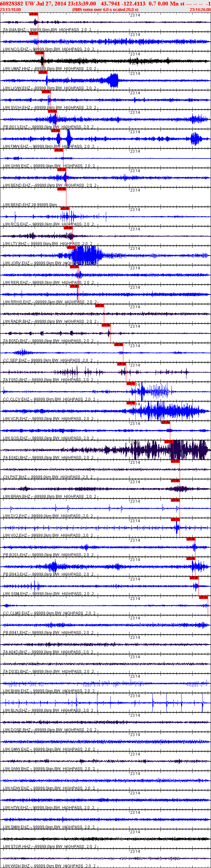
Task: Click the UW RADR BHZ station label
Action: click(x=50, y=322)
